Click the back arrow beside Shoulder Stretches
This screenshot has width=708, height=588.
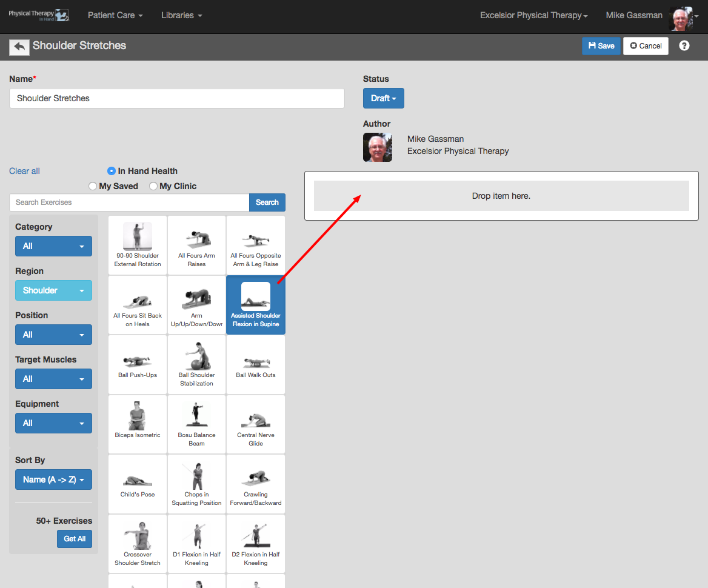point(19,45)
